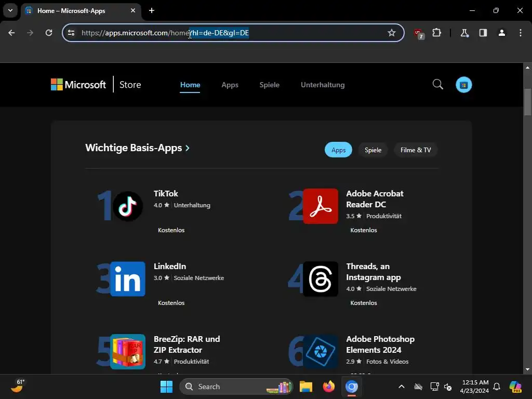Click the Unterhaltung category under TikTok
The height and width of the screenshot is (399, 532).
pyautogui.click(x=192, y=205)
